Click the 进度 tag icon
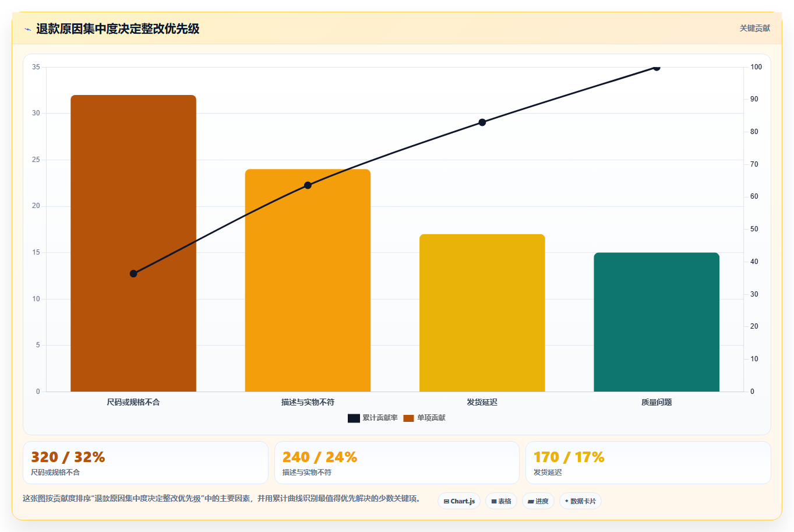The image size is (794, 532). (531, 501)
